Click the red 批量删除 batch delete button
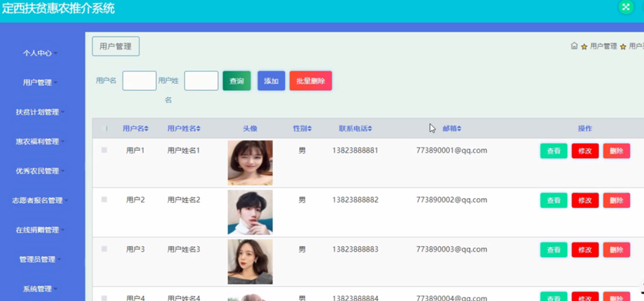The width and height of the screenshot is (644, 301). pos(310,80)
